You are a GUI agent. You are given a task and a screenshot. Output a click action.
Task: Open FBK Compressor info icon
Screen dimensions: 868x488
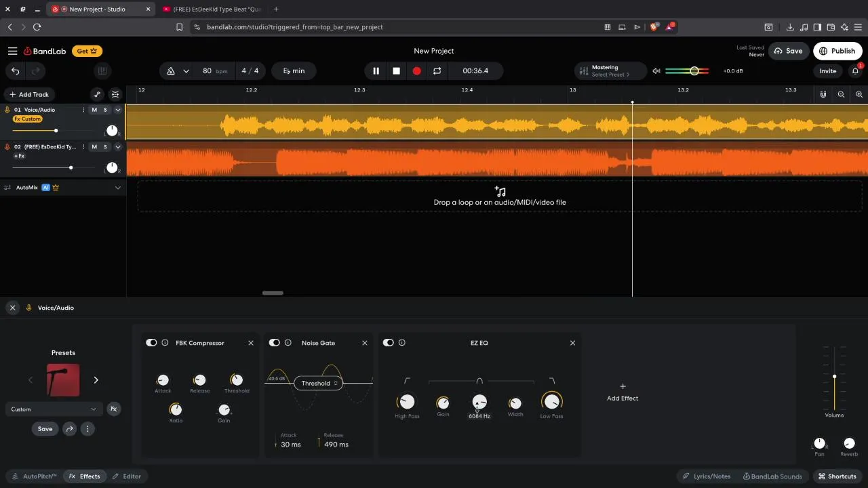click(165, 343)
